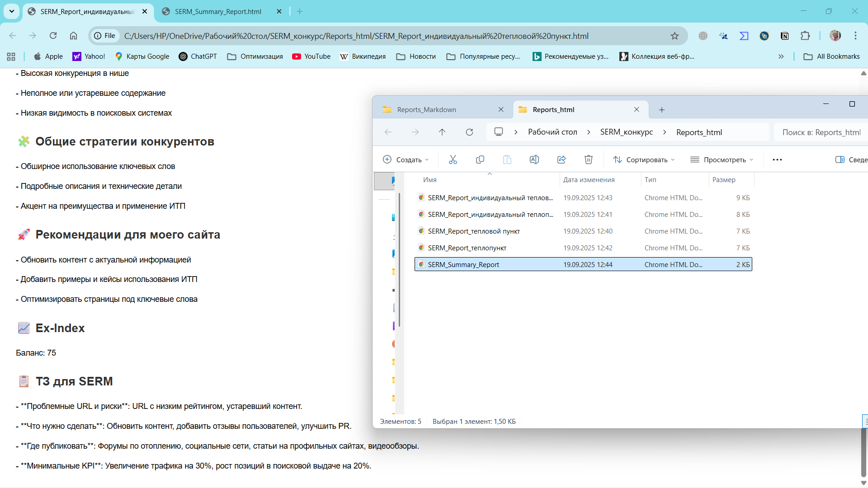Go up one folder in Explorer
Screen dimensions: 868x488
pyautogui.click(x=442, y=132)
